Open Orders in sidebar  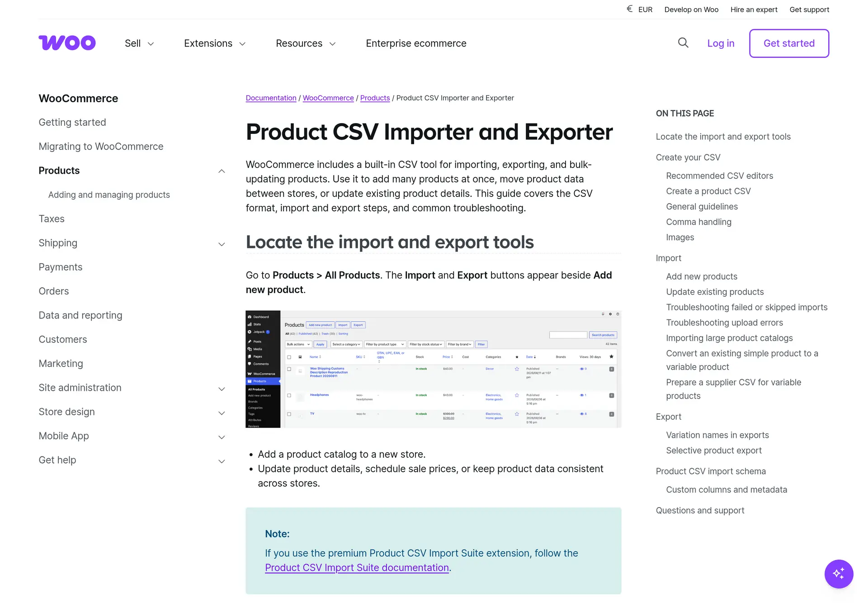point(54,291)
